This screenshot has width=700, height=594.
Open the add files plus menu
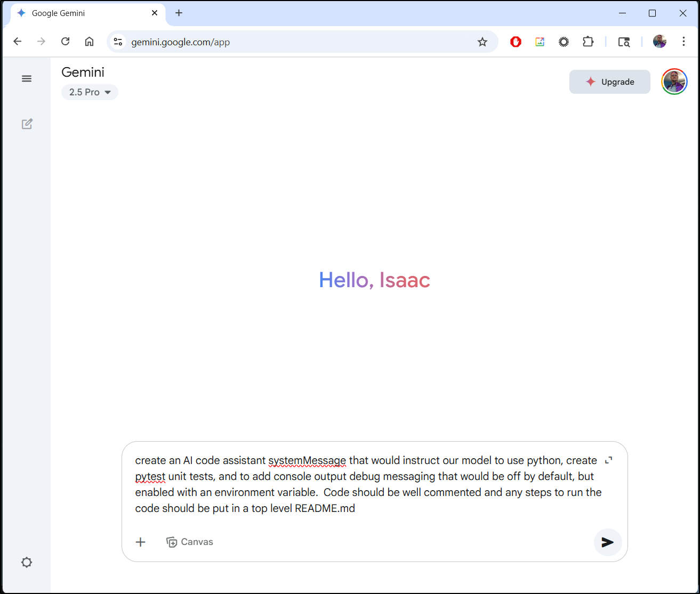tap(140, 542)
